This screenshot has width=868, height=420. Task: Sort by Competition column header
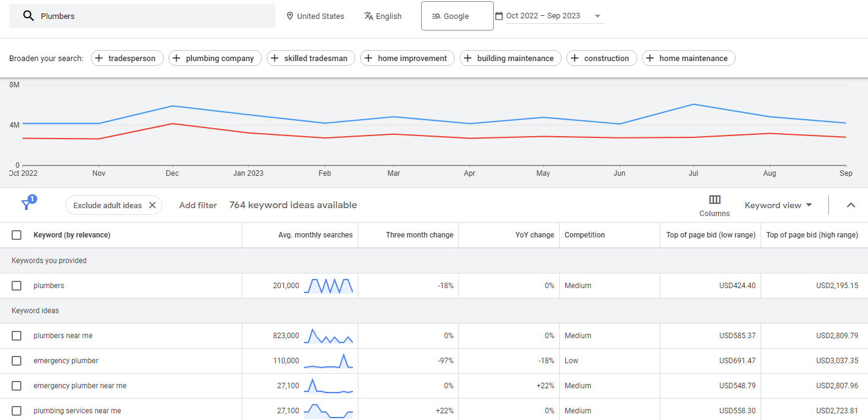[585, 235]
